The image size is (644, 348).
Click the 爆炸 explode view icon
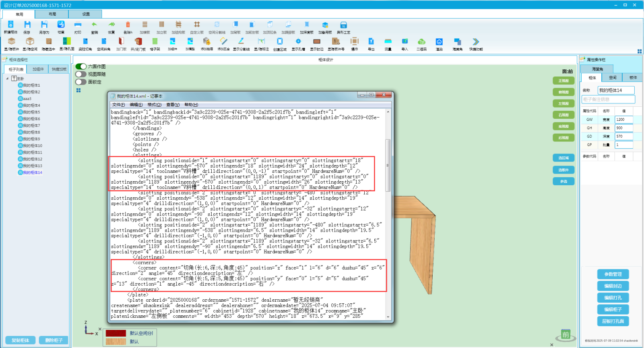(355, 41)
